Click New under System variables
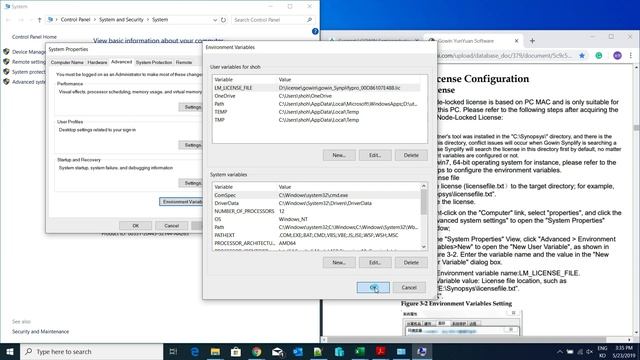640x360 pixels. (x=339, y=262)
